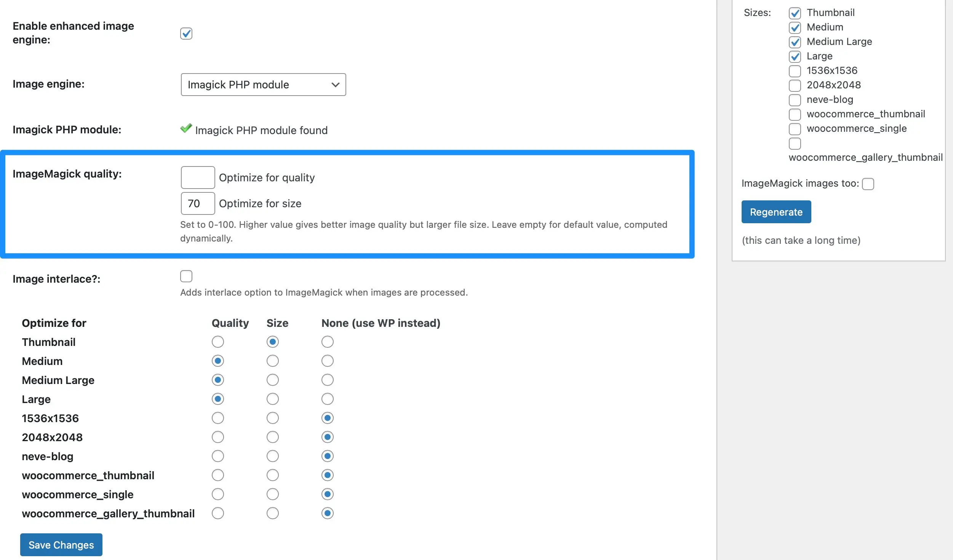Screen dimensions: 953x560
Task: Toggle the Medium Large quality radio button
Action: (218, 380)
